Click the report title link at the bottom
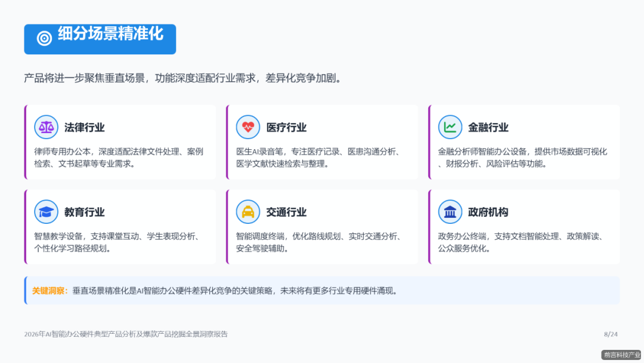Screen dimensions: 644x363 click(122, 334)
